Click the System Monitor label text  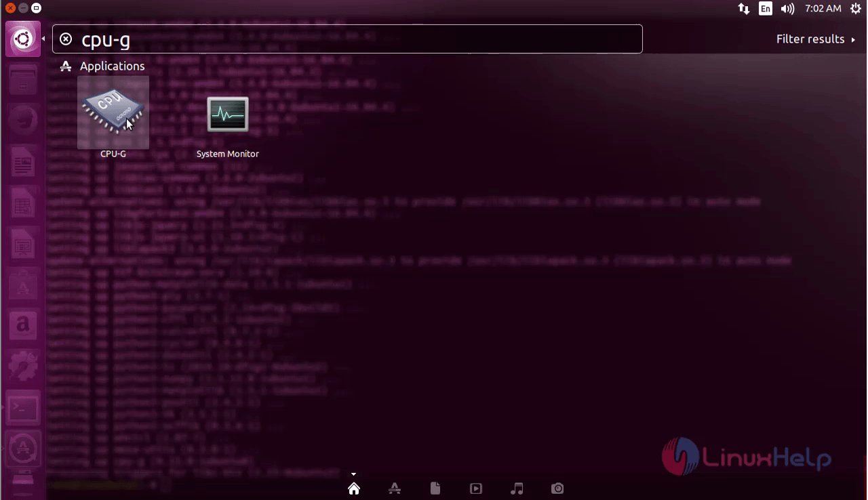[228, 154]
